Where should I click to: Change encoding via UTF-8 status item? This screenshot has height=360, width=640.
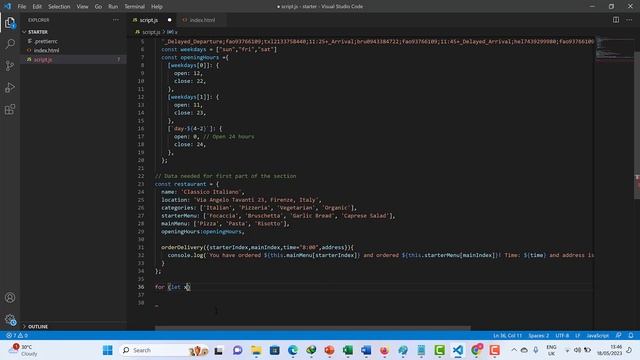pyautogui.click(x=562, y=336)
